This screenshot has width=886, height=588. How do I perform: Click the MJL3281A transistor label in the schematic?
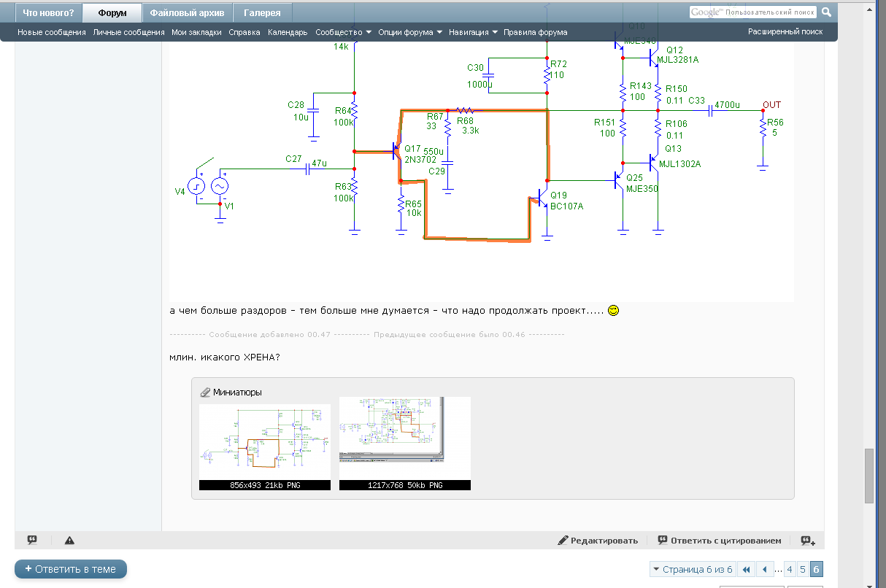click(677, 60)
